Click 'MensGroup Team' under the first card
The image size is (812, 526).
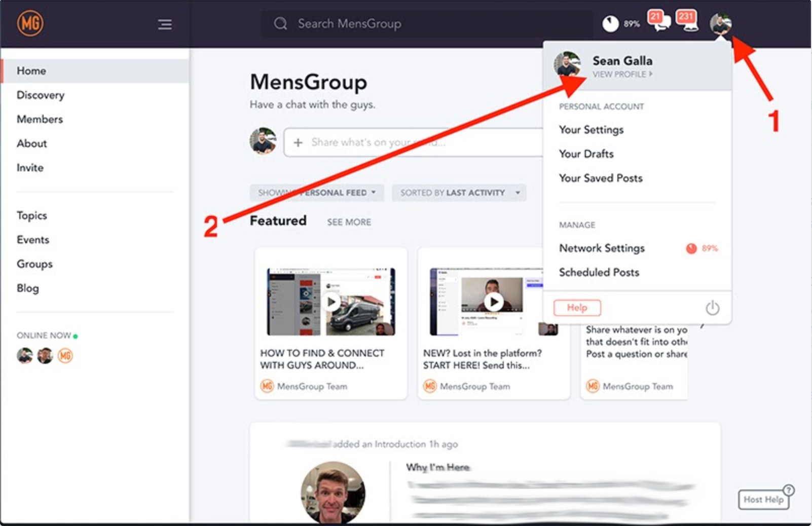pos(312,387)
